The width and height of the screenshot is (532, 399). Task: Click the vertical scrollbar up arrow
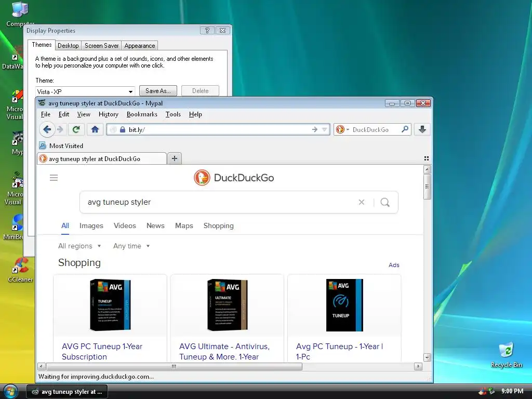click(x=427, y=169)
